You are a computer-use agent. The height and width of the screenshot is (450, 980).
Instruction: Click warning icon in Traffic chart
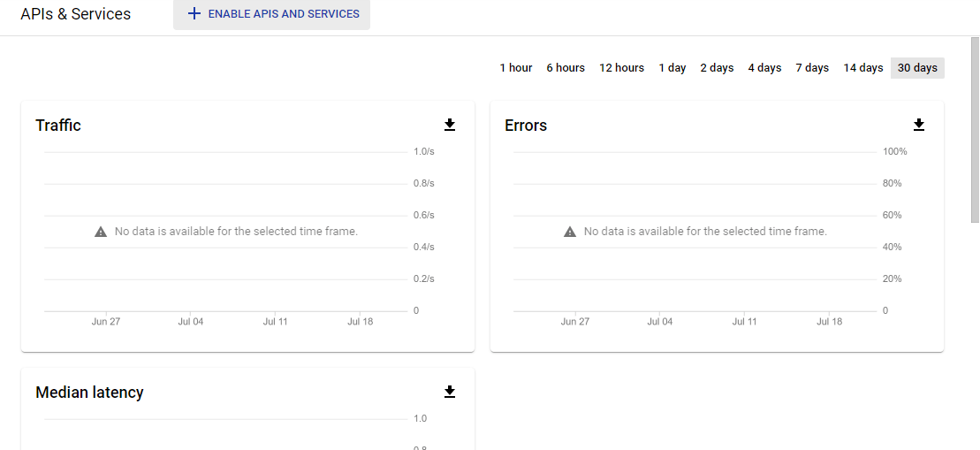[101, 232]
